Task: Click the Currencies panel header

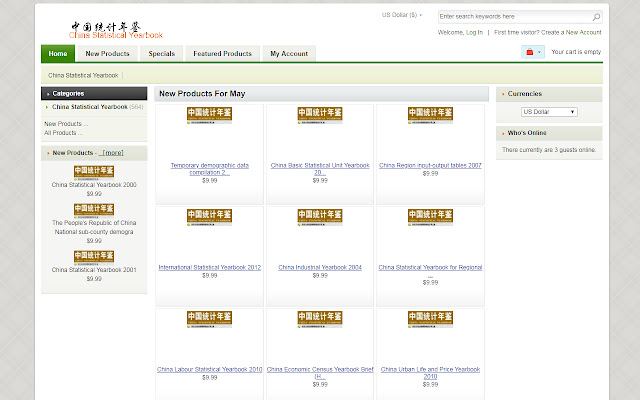Action: [549, 94]
